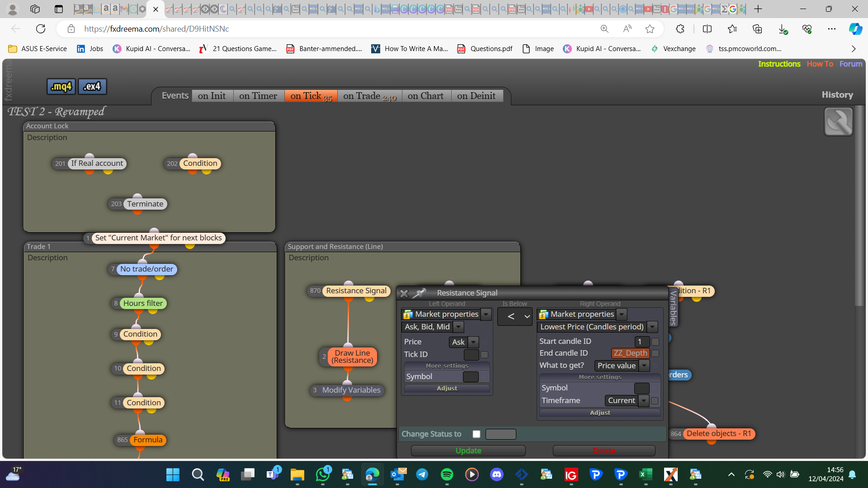The height and width of the screenshot is (488, 868).
Task: Add page to favorites star icon
Action: point(650,29)
